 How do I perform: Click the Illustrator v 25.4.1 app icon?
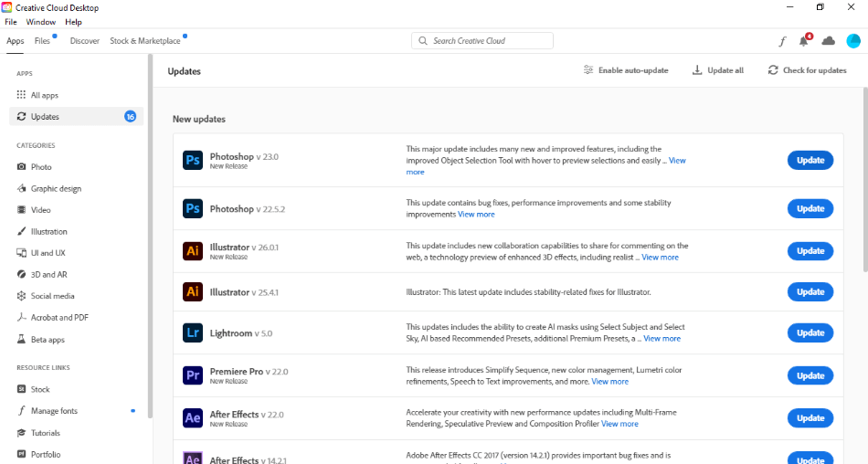pos(193,291)
